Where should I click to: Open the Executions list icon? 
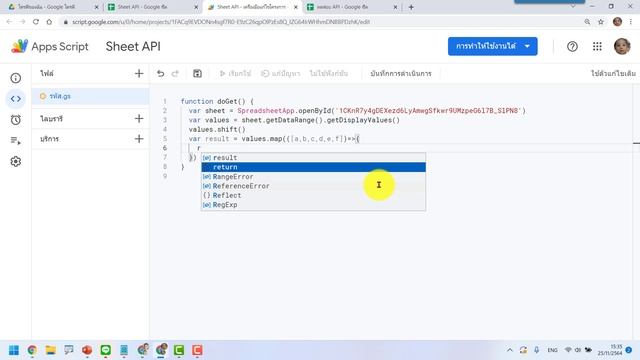(x=16, y=141)
